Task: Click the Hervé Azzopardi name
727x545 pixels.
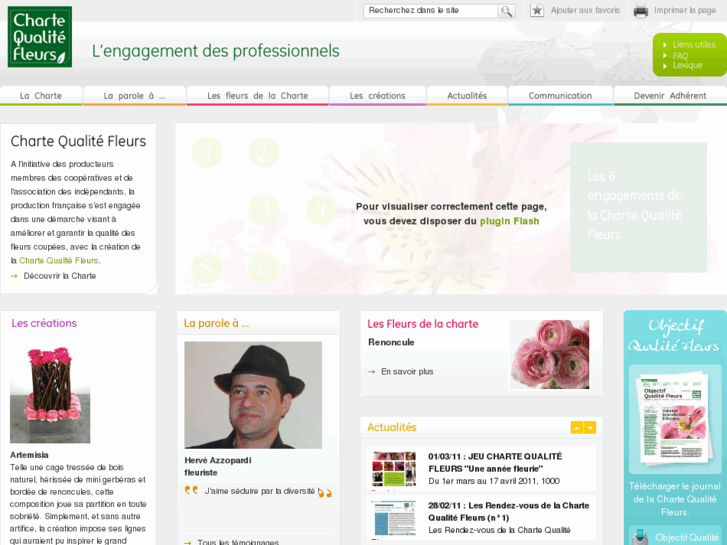Action: (218, 460)
